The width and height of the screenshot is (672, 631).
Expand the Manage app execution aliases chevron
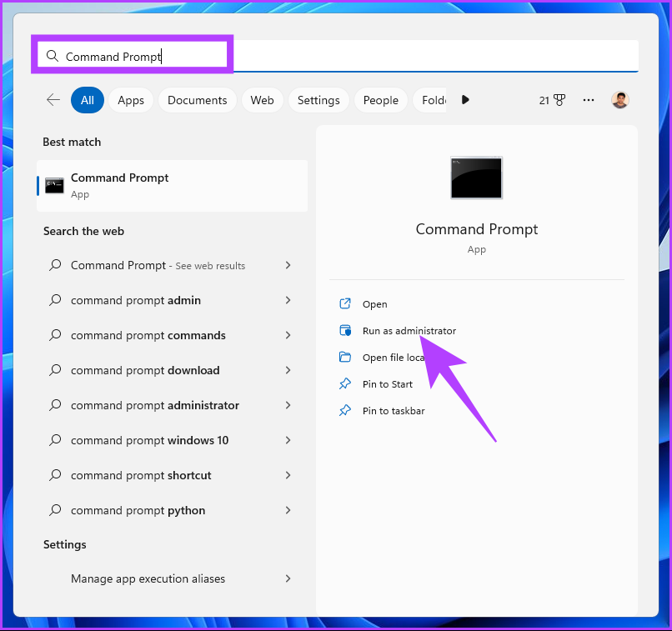coord(288,578)
